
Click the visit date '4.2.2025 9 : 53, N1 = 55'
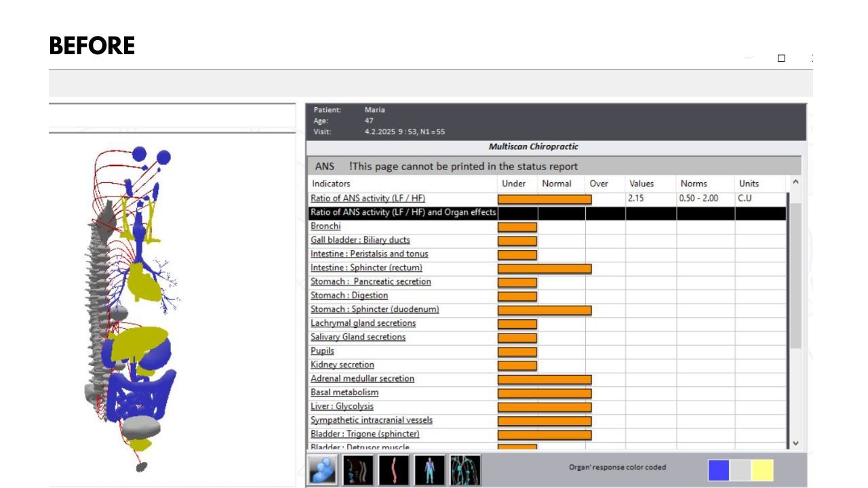(x=405, y=131)
